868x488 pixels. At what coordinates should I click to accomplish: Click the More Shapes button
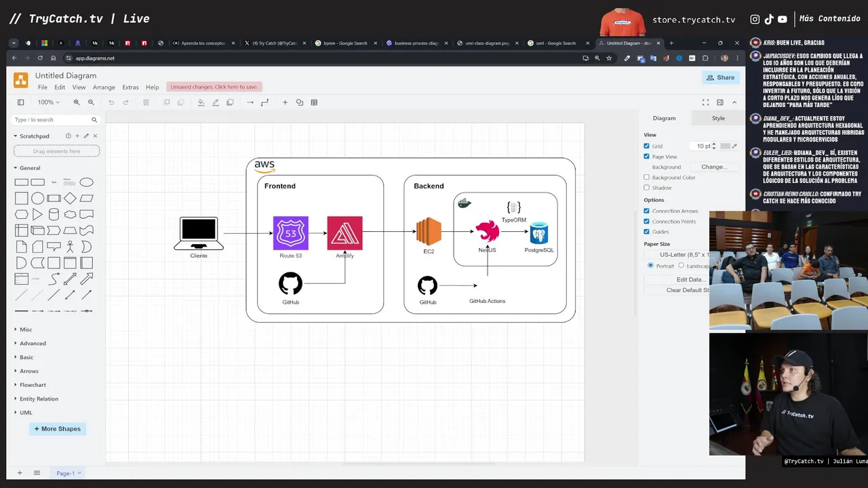(x=58, y=429)
